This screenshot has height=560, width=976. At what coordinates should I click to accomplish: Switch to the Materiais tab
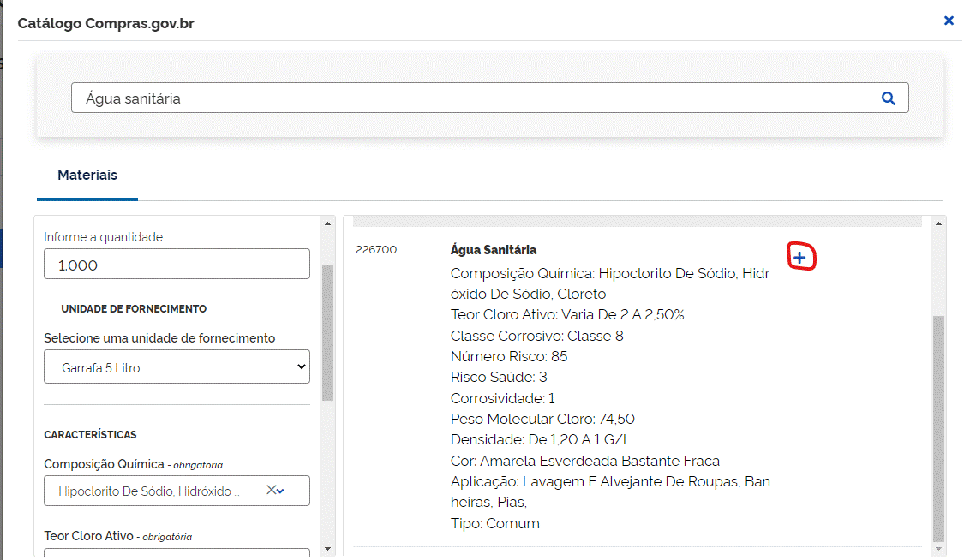[x=87, y=176]
